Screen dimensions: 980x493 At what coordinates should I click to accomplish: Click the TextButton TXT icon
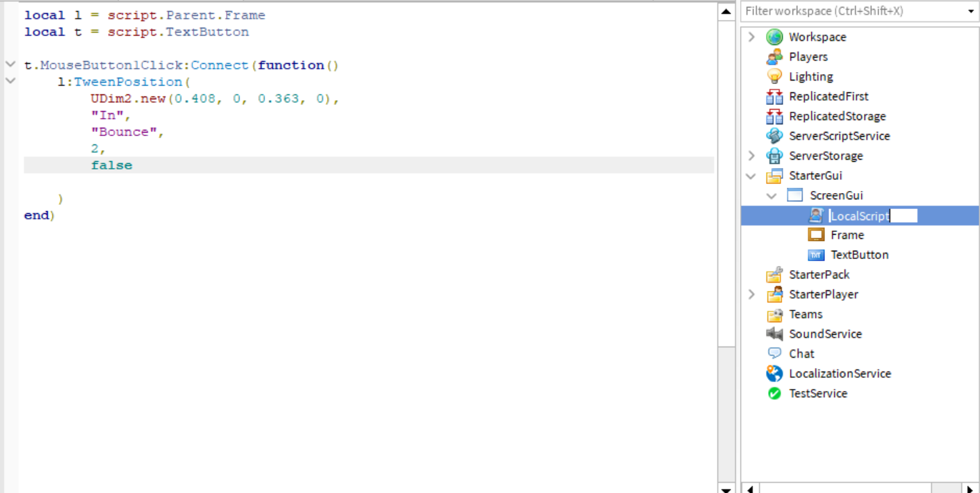[815, 254]
